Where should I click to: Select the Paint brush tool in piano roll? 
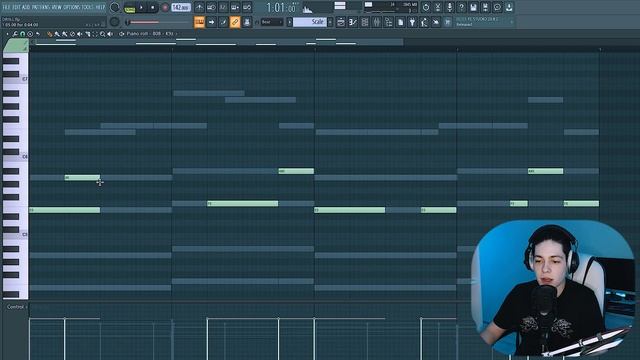[57, 34]
